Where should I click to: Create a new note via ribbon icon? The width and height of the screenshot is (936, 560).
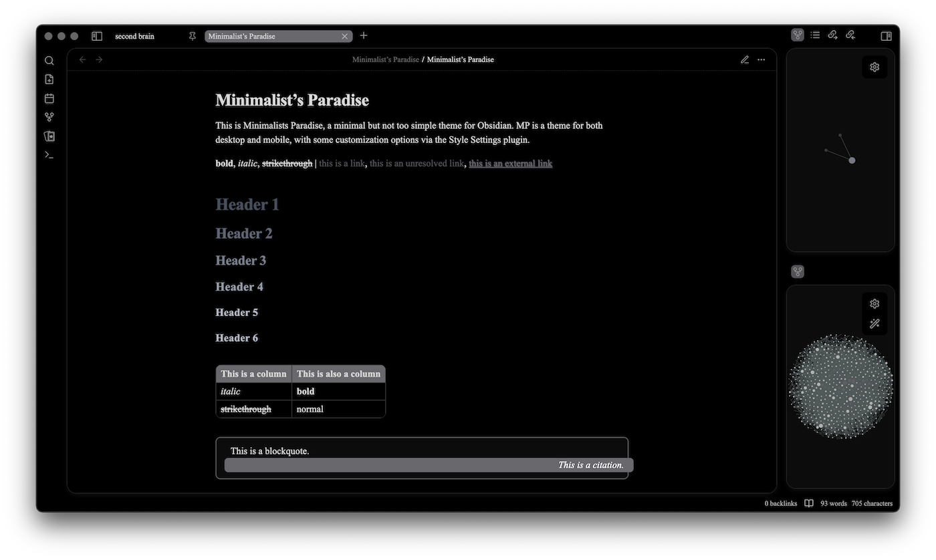coord(49,80)
